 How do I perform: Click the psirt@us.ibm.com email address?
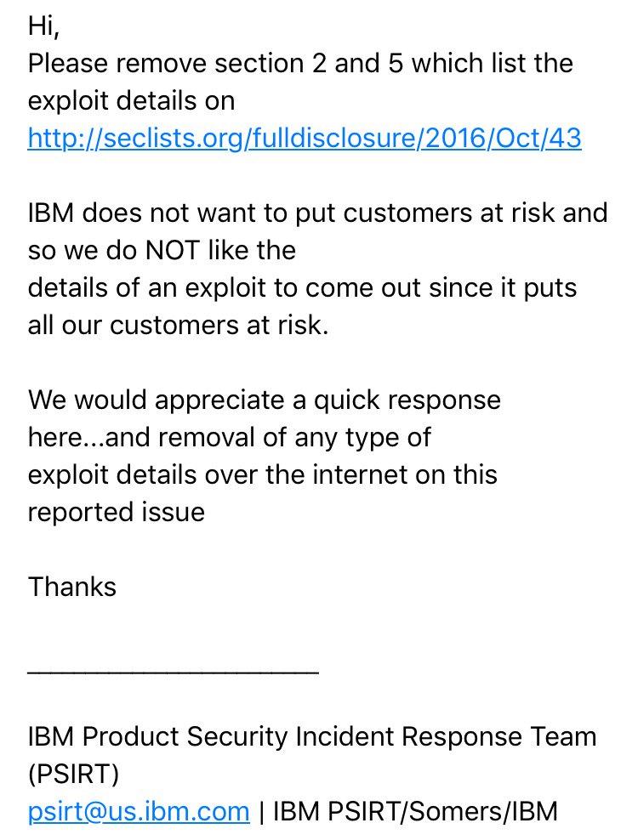[x=139, y=811]
